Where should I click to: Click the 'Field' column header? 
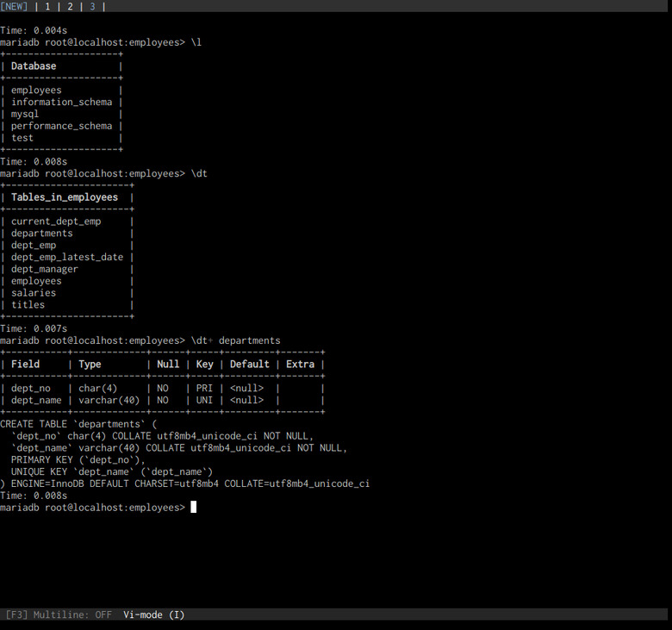(x=25, y=364)
